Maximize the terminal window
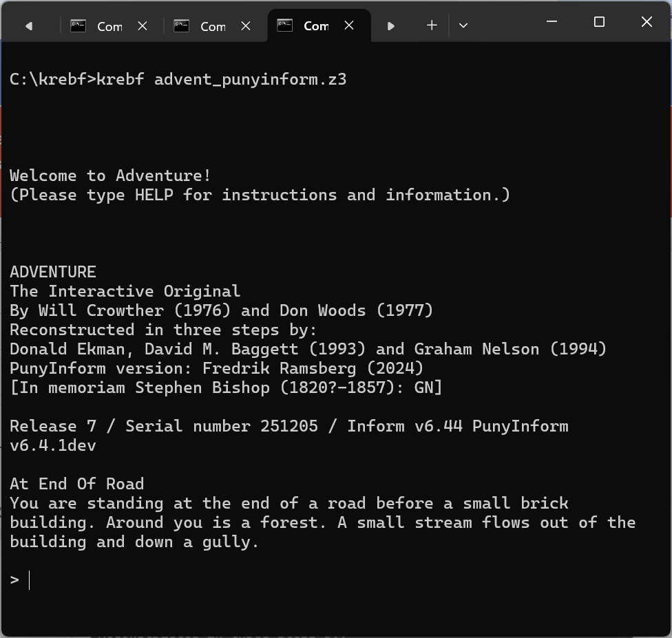This screenshot has height=638, width=672. click(599, 22)
